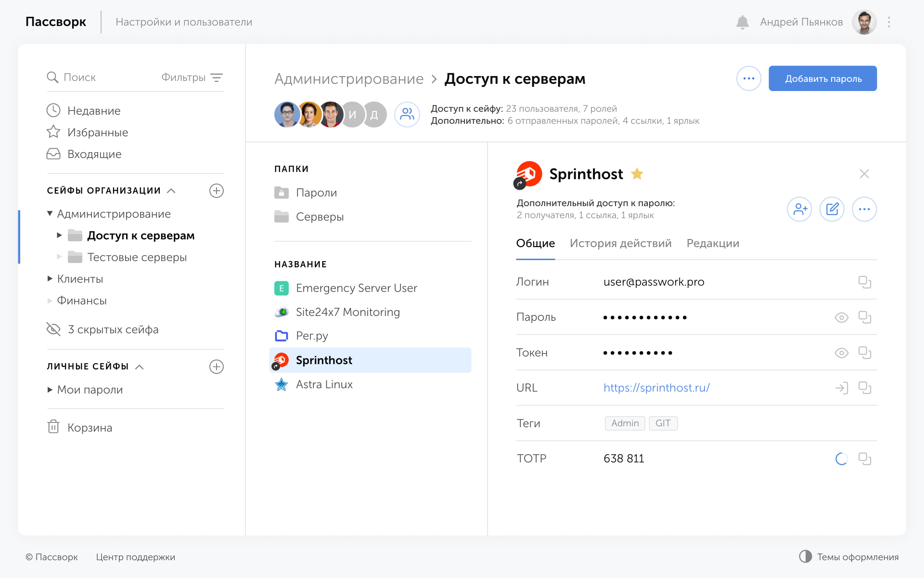The image size is (924, 578).
Task: Collapse the Администрирование vault
Action: 50,213
